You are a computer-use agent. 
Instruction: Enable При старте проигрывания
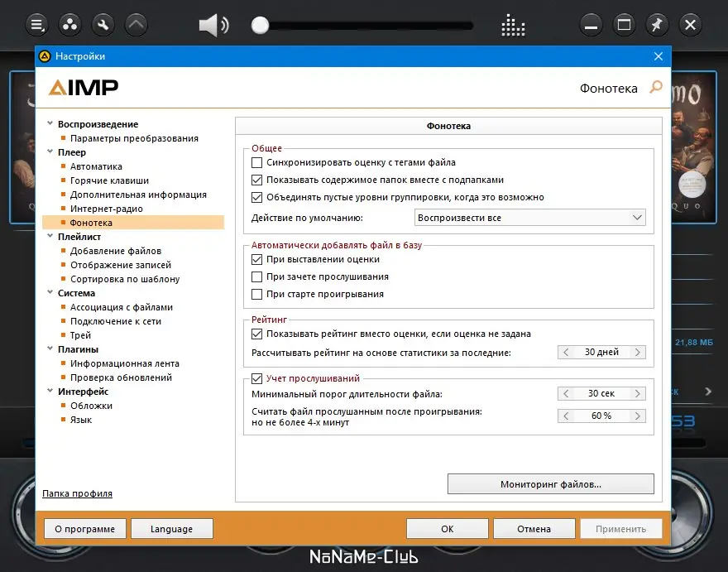pyautogui.click(x=256, y=294)
